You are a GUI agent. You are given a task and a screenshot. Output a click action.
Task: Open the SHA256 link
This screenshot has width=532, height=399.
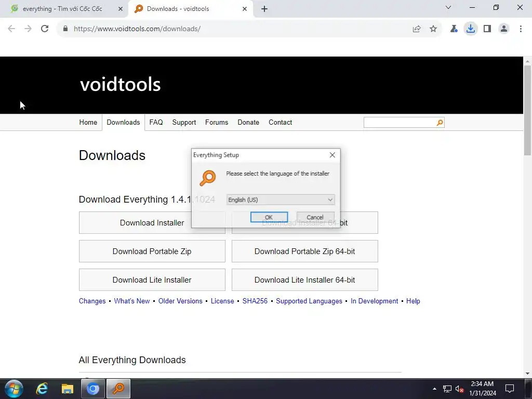pyautogui.click(x=255, y=301)
